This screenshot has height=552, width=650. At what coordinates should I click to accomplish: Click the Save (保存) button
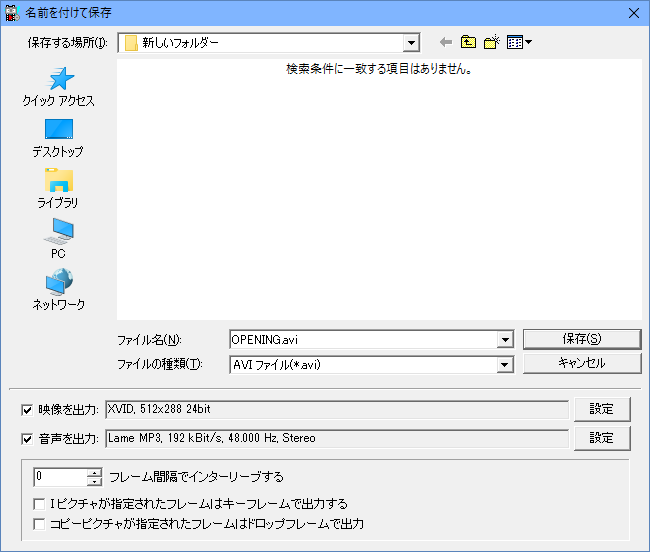[582, 339]
